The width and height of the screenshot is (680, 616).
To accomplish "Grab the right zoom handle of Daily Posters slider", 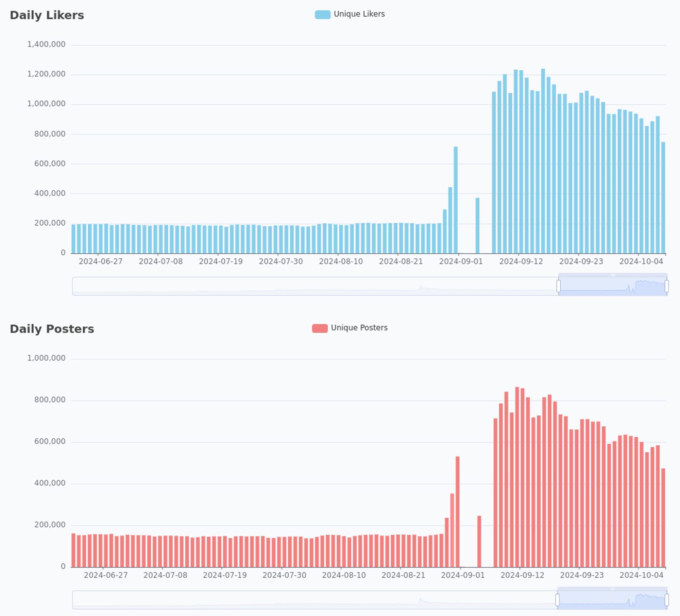I will (x=666, y=599).
